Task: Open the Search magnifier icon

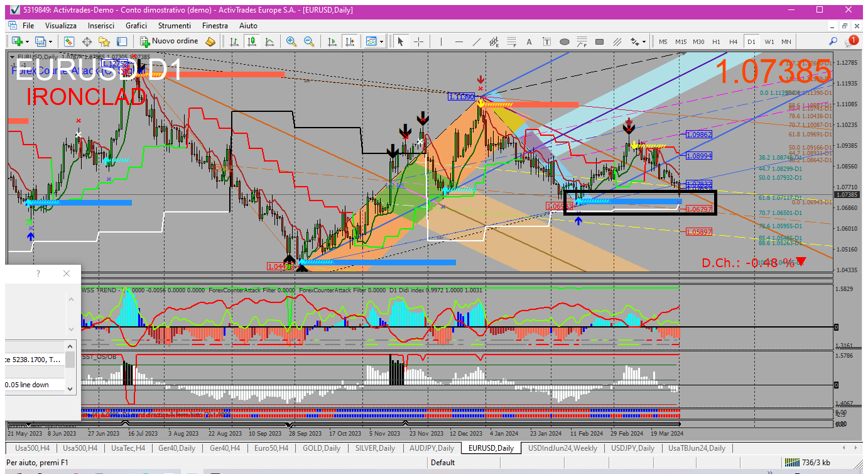Action: point(833,41)
